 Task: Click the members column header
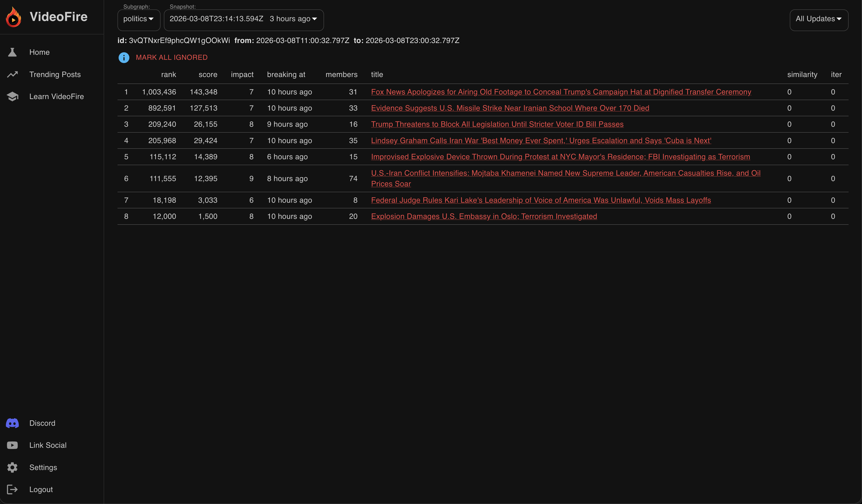(x=341, y=74)
